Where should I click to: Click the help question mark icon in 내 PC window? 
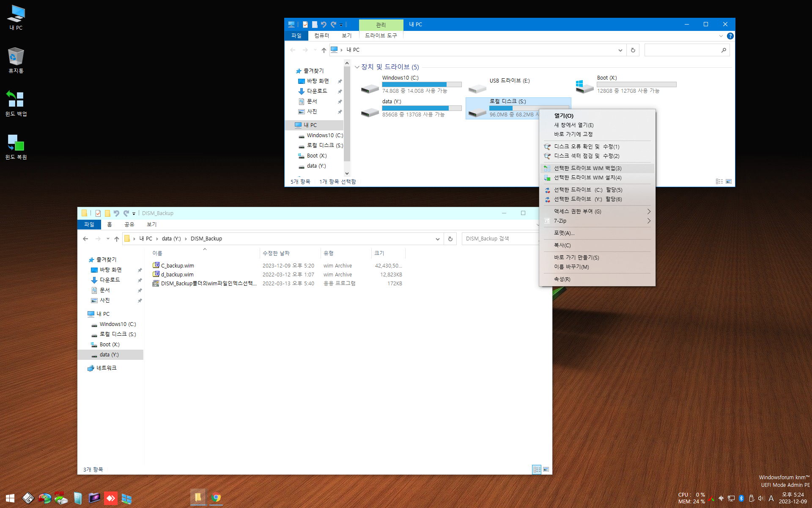(730, 36)
